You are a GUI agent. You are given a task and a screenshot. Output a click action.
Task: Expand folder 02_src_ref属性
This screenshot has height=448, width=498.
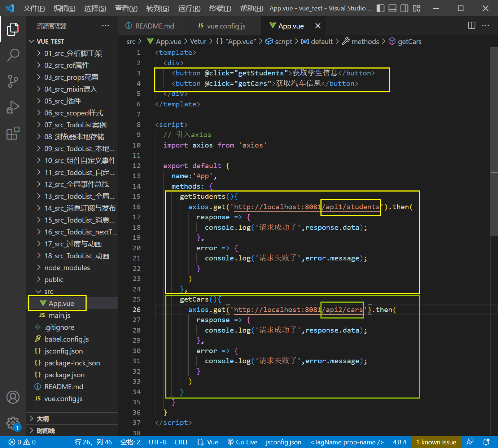point(72,65)
